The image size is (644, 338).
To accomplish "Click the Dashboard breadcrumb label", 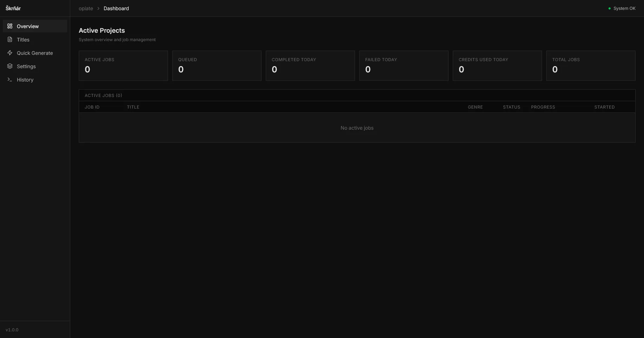I will click(x=116, y=8).
